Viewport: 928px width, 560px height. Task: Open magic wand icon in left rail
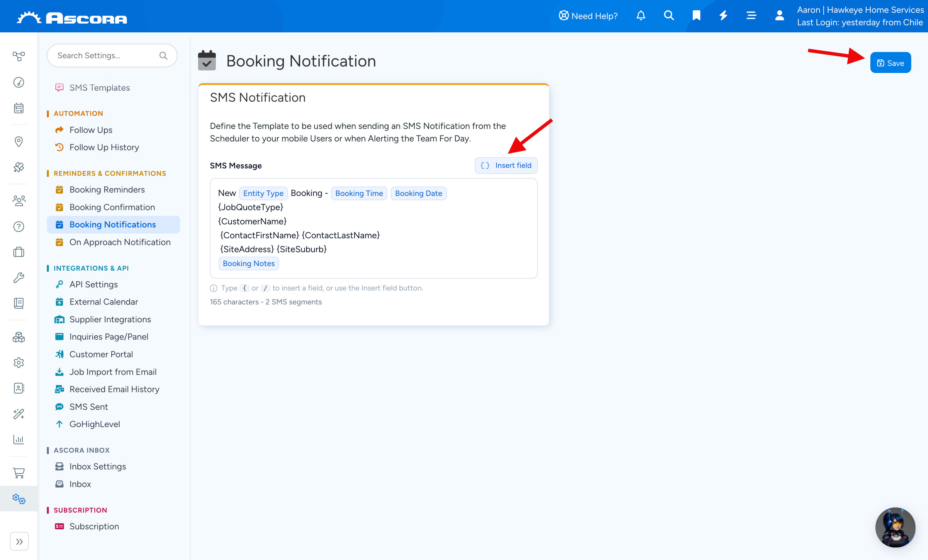click(x=18, y=414)
